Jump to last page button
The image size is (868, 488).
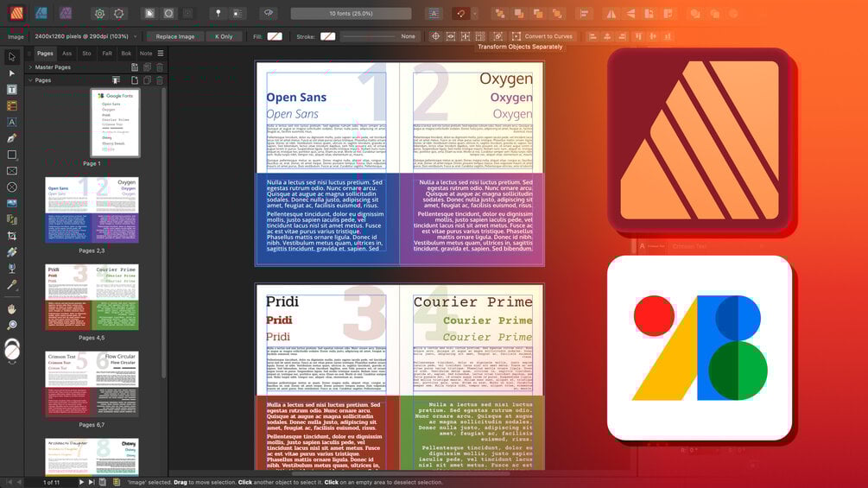[x=92, y=482]
